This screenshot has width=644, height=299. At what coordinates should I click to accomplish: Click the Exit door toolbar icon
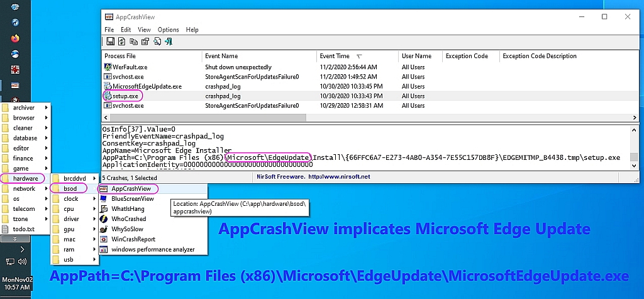pyautogui.click(x=169, y=41)
